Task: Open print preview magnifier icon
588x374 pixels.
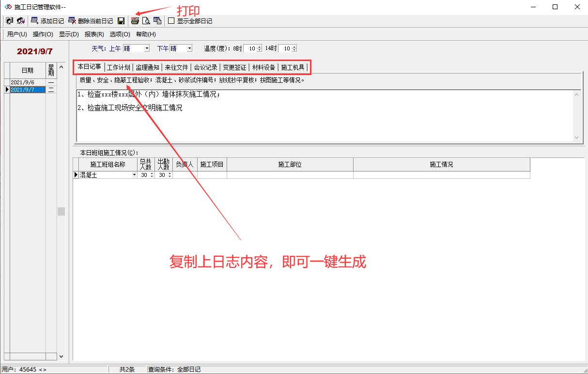Action: (146, 21)
